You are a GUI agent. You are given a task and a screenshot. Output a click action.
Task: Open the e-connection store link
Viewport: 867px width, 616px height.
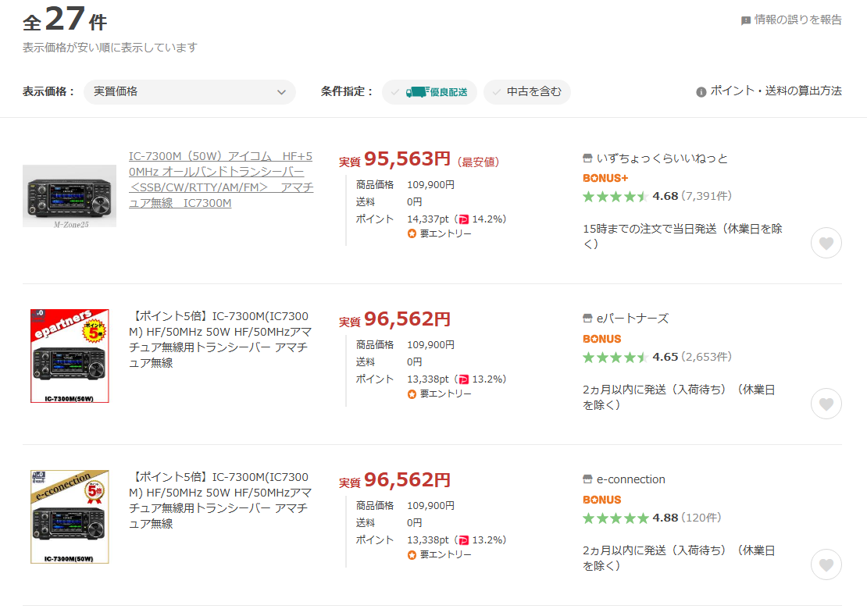pos(631,479)
